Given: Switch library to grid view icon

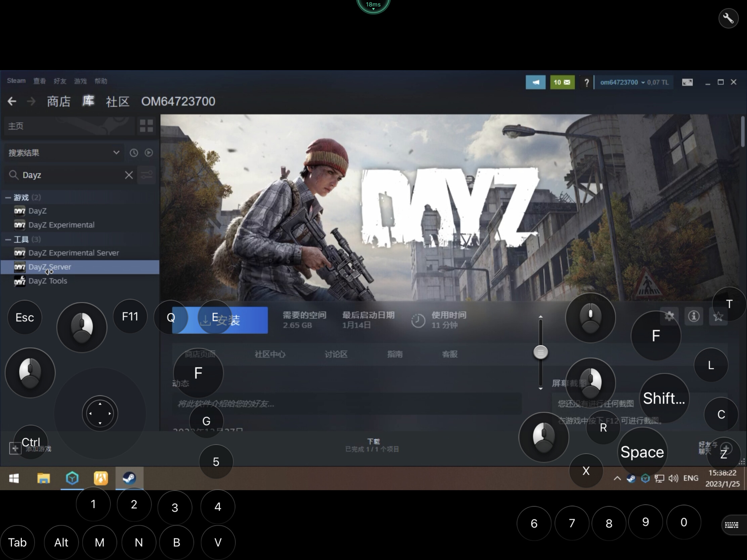Looking at the screenshot, I should (x=146, y=126).
